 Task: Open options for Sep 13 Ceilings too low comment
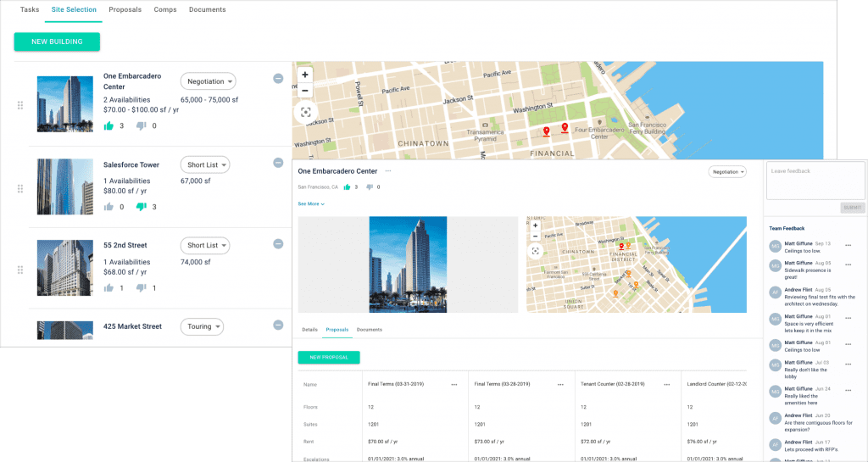(848, 245)
